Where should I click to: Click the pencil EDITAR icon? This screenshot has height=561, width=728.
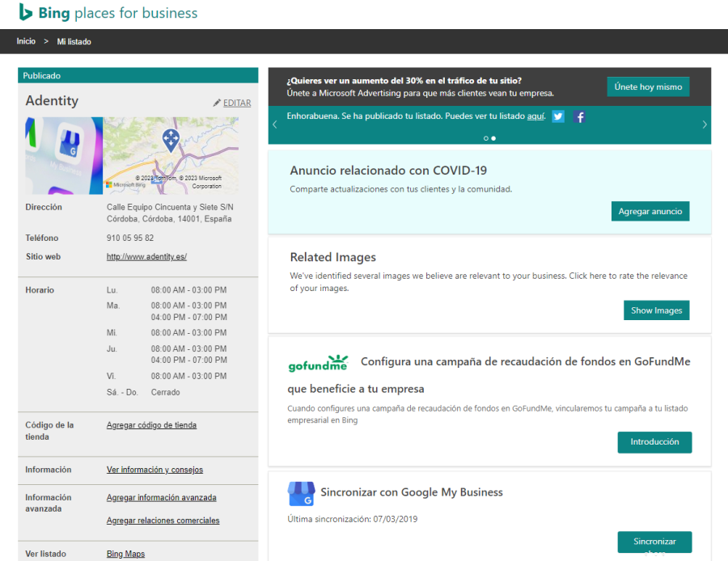(217, 103)
